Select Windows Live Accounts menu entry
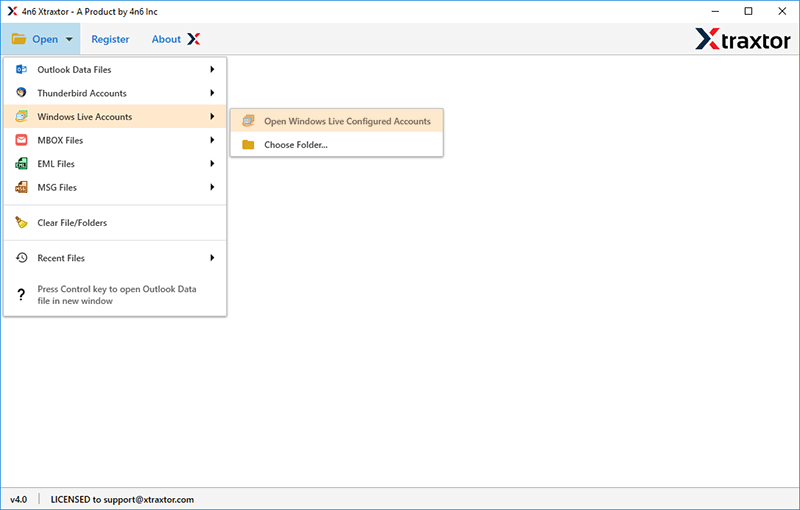The image size is (800, 510). 115,116
